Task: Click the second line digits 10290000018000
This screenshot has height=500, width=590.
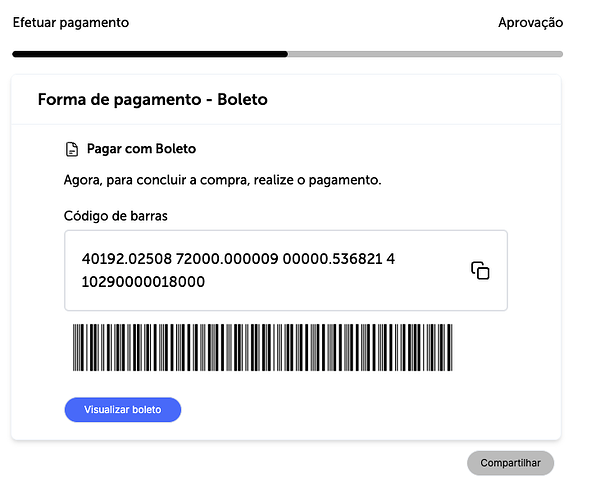Action: pos(143,282)
